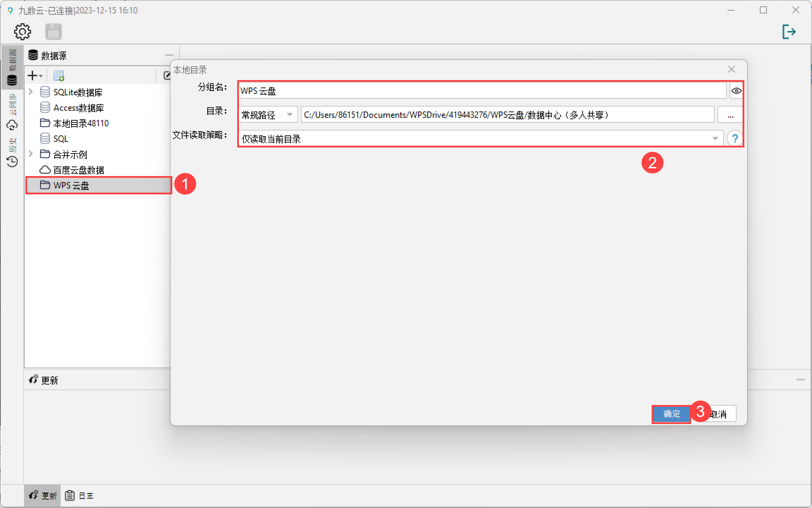Open the plus add-datasource dropdown
The image size is (812, 508).
(x=35, y=75)
